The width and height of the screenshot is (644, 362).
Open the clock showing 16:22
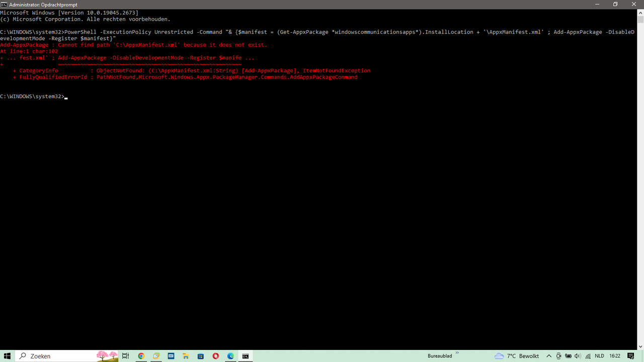[615, 356]
